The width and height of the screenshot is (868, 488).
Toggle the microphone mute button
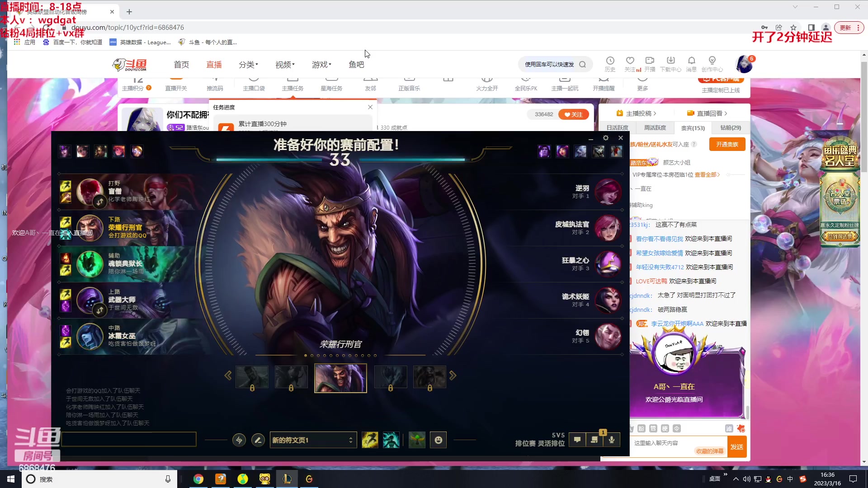[612, 440]
